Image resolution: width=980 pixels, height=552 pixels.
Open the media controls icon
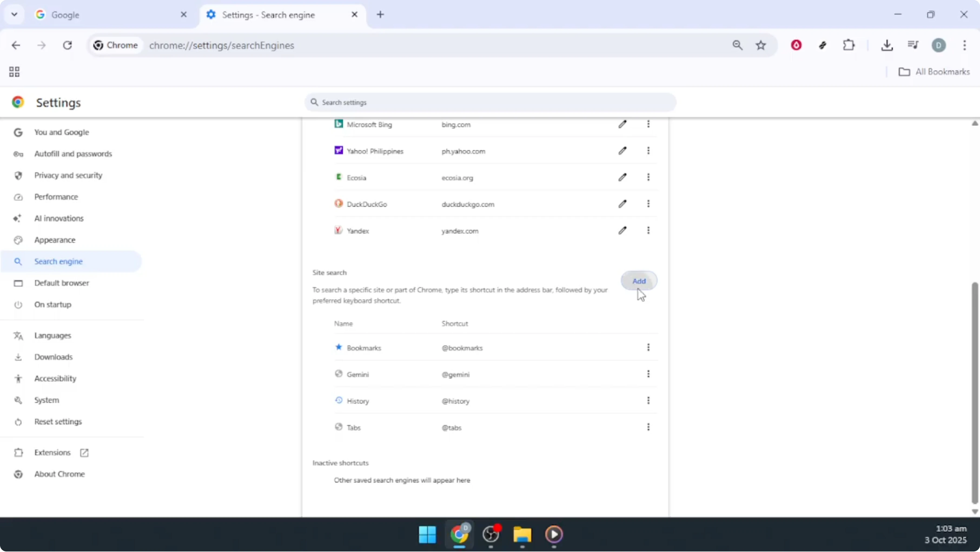point(913,45)
